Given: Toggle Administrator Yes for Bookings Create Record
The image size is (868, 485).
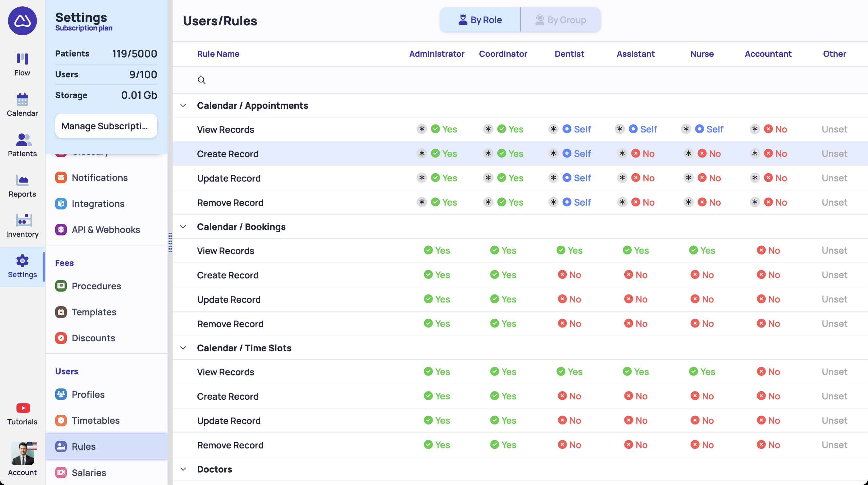Looking at the screenshot, I should coord(437,275).
